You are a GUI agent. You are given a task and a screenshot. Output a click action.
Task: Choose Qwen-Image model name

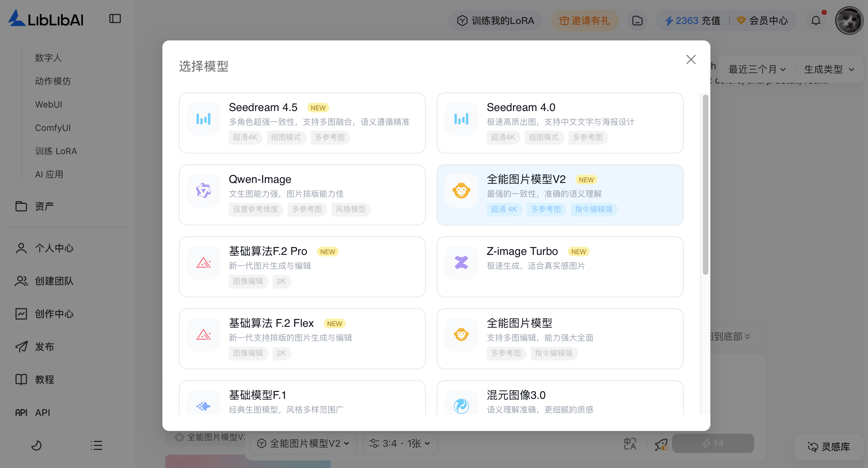(x=260, y=180)
